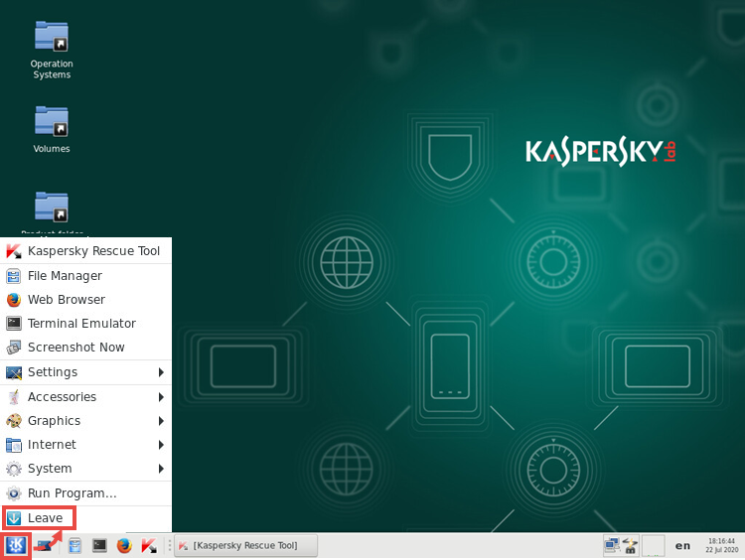Expand the Accessories submenu arrow
Screen dimensions: 745x560
click(162, 397)
